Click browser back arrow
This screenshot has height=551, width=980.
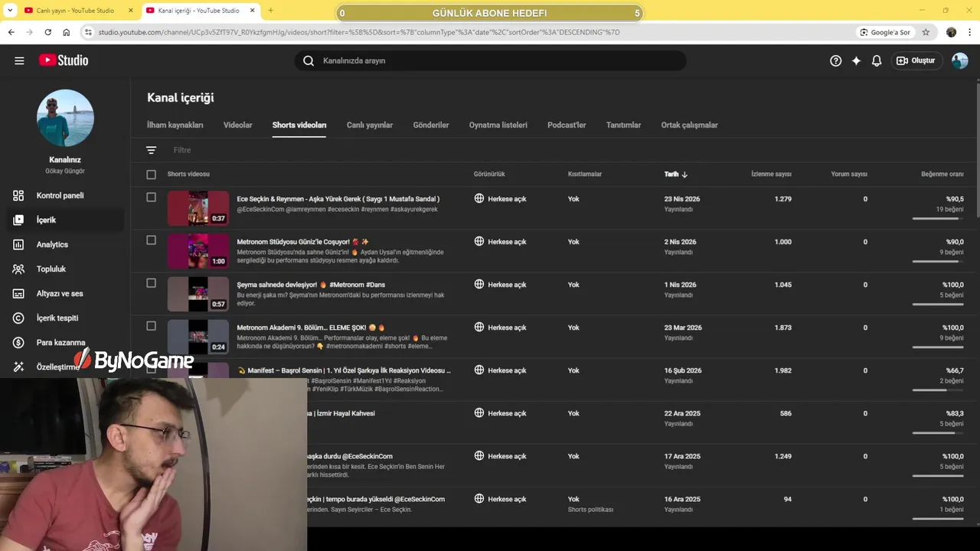[11, 32]
